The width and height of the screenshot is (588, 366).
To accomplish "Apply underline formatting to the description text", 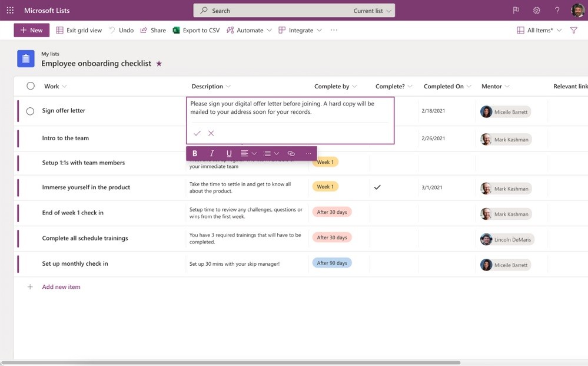I will pyautogui.click(x=228, y=153).
